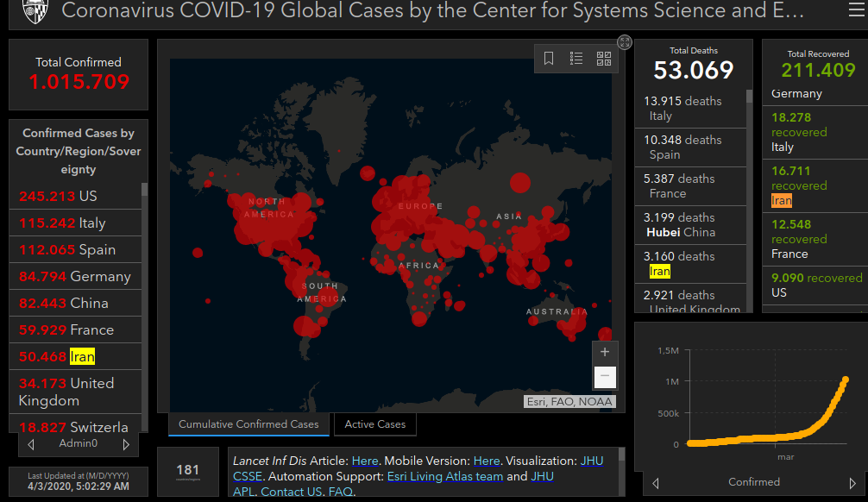The height and width of the screenshot is (502, 868).
Task: Zoom out on the map
Action: click(x=605, y=376)
